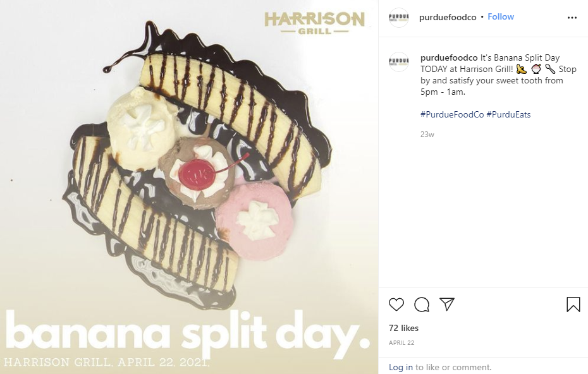Click purduefoodco avatar beside the caption
The image size is (588, 374).
(398, 62)
